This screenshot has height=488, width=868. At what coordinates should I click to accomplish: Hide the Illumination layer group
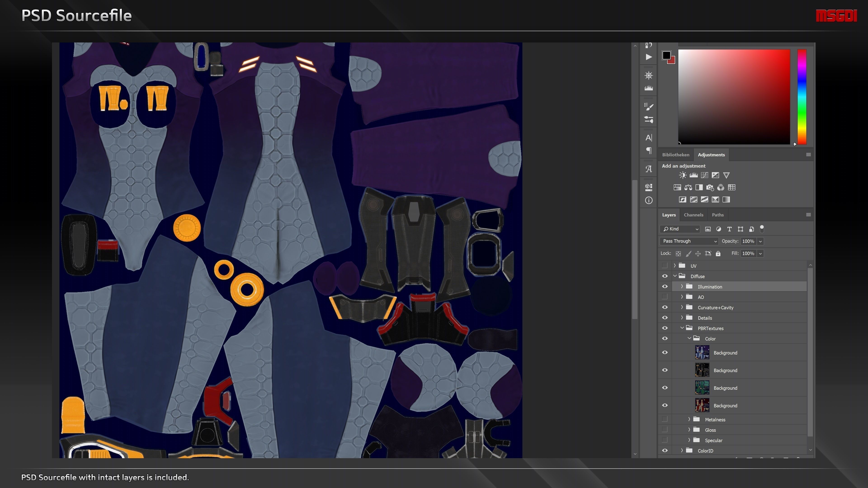click(665, 287)
